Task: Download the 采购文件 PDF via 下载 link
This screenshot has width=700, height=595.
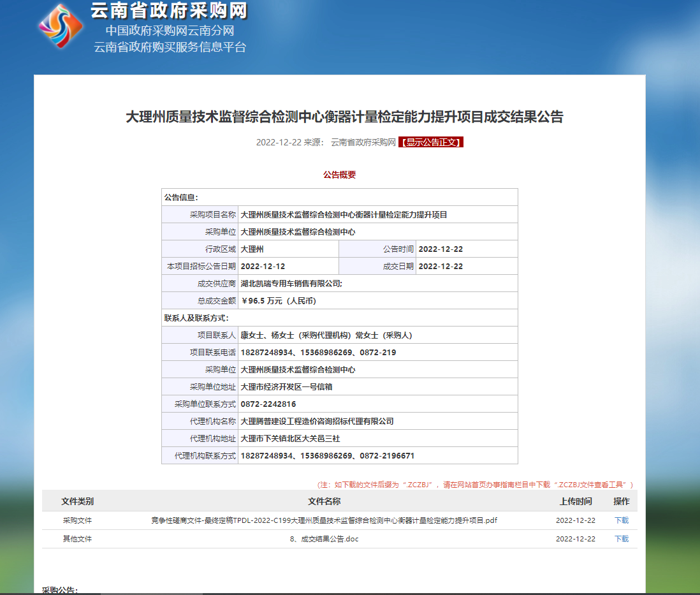Action: point(621,520)
